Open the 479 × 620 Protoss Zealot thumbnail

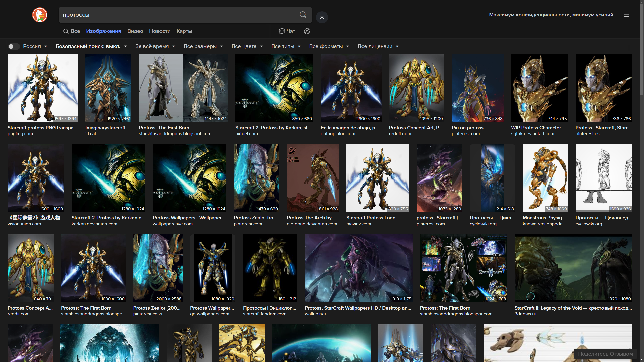pos(257,178)
